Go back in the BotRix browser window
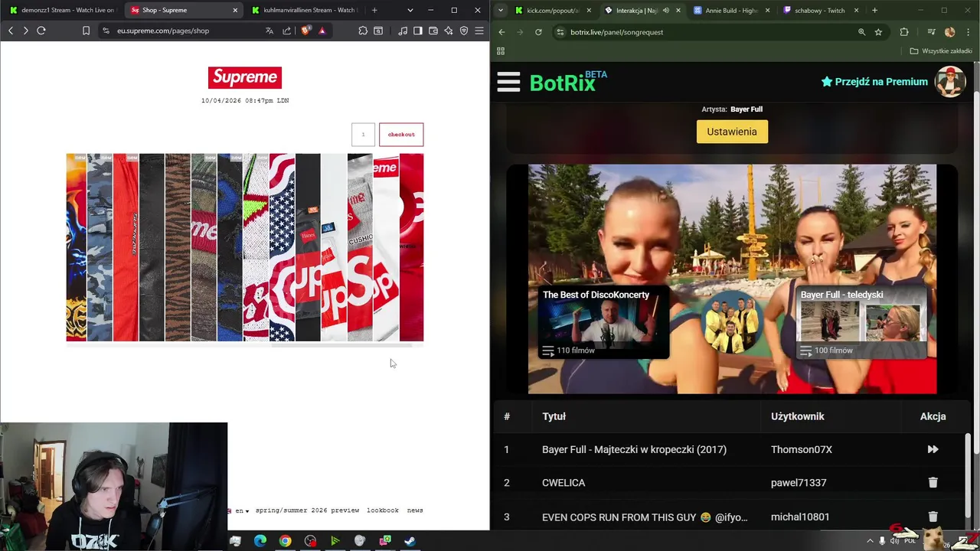 (501, 32)
